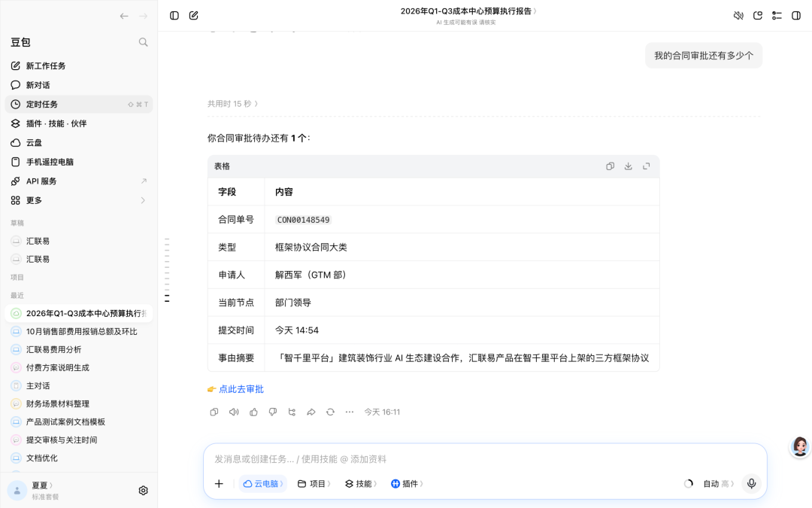This screenshot has height=508, width=812.
Task: Unmute the voice playback speaker
Action: [738, 16]
